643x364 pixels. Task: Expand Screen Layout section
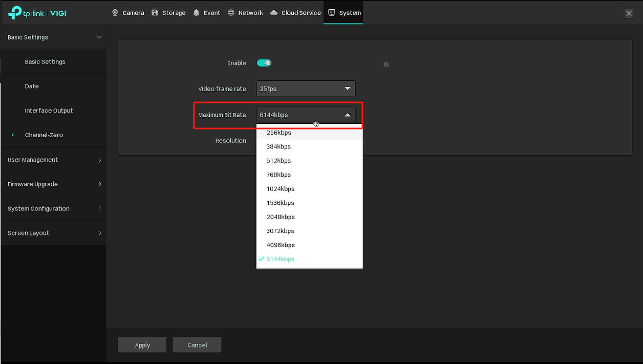click(x=53, y=233)
